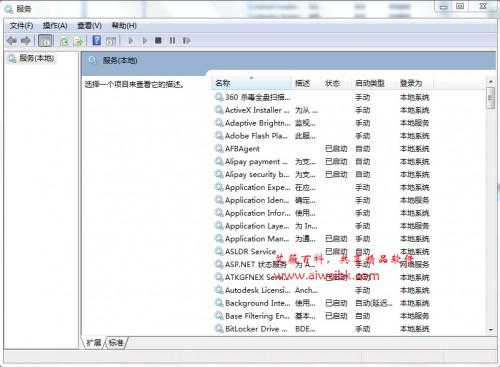Sort by the 状态 column header

(337, 83)
